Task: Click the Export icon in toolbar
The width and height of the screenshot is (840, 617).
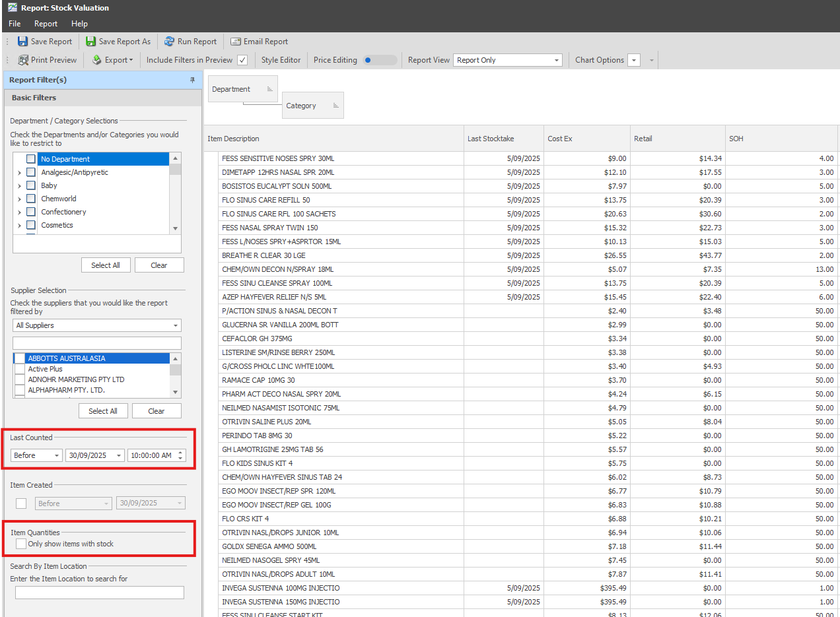Action: [x=97, y=60]
